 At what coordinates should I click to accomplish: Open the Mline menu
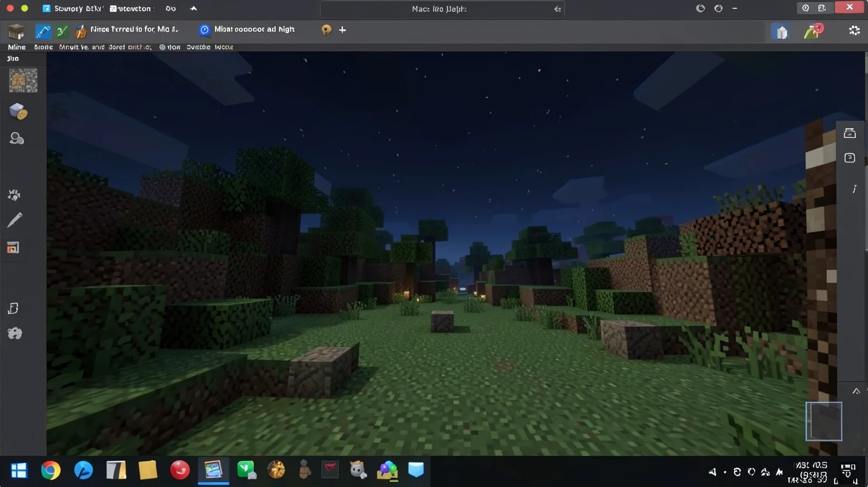click(x=17, y=47)
